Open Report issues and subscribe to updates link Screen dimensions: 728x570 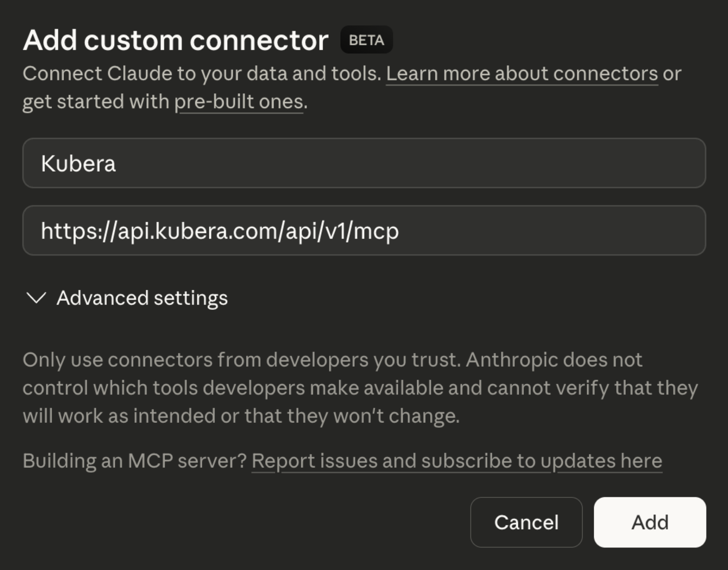click(x=457, y=461)
